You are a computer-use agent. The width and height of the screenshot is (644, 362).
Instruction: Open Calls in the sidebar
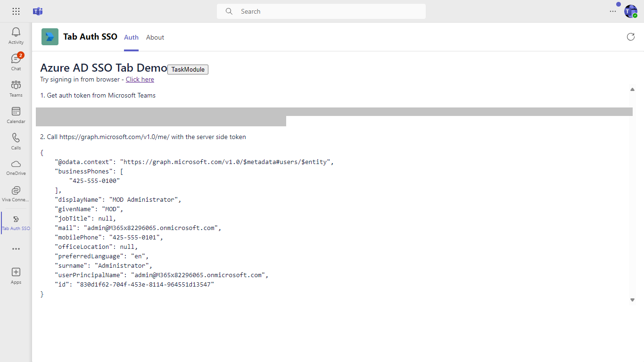(16, 141)
